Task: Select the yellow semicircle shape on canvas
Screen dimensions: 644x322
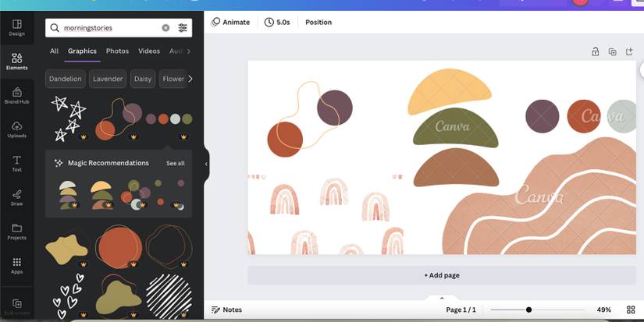Action: coord(449,90)
